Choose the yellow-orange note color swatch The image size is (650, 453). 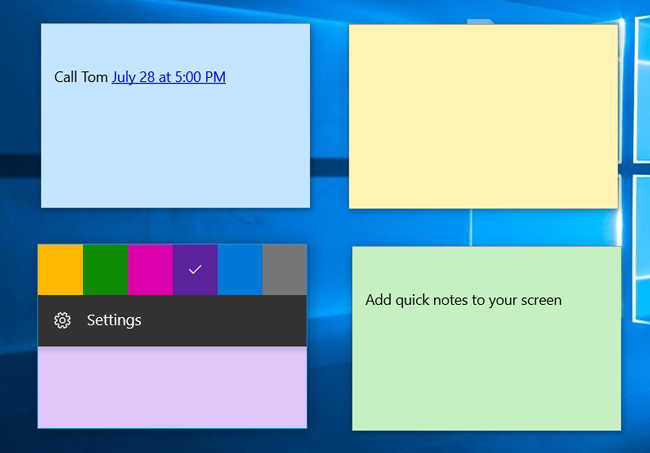(x=60, y=270)
